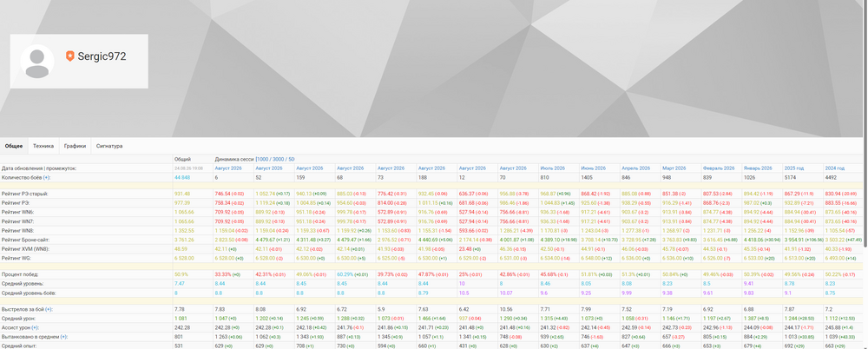Click the Процент побед row label
868x349 pixels.
pyautogui.click(x=21, y=274)
